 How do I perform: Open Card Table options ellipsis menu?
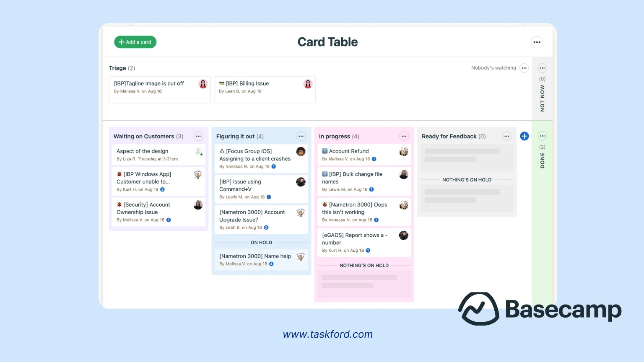[x=537, y=42]
